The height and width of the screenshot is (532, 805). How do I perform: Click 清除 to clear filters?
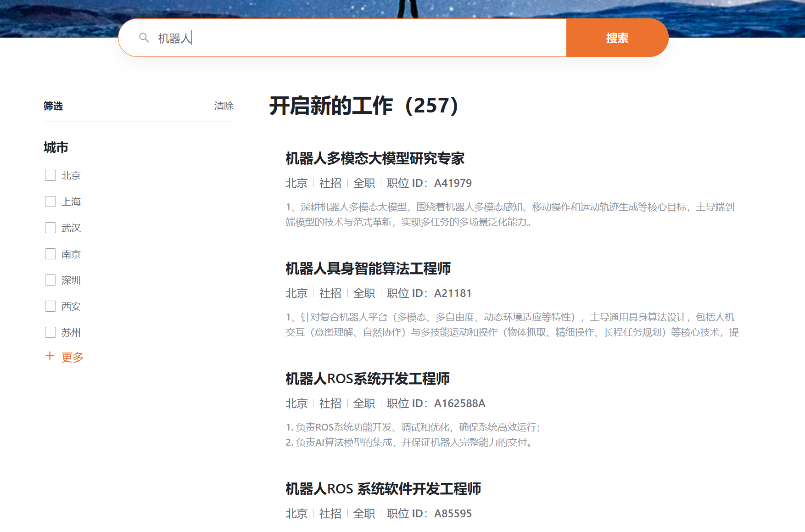(224, 106)
